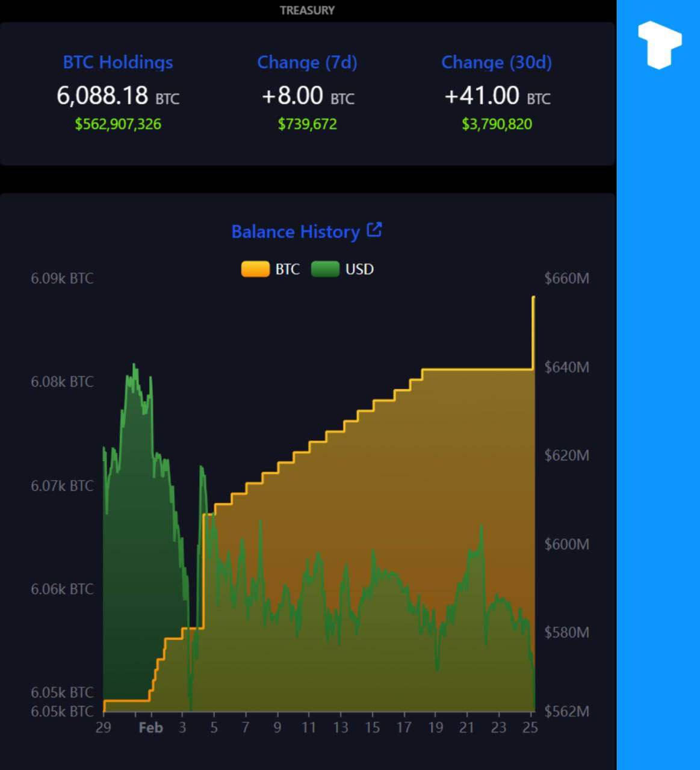Click the $562,907,326 holdings USD value
This screenshot has width=700, height=770.
click(118, 124)
